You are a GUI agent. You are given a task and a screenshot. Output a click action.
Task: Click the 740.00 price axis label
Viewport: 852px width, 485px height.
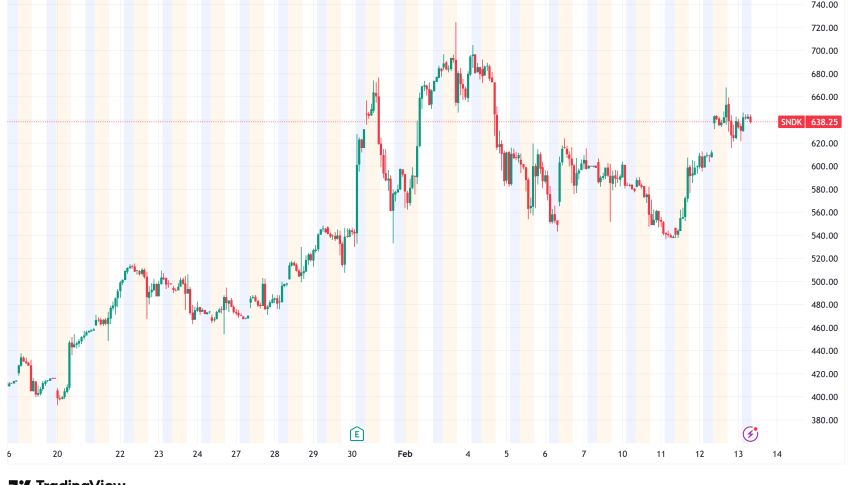pos(824,5)
